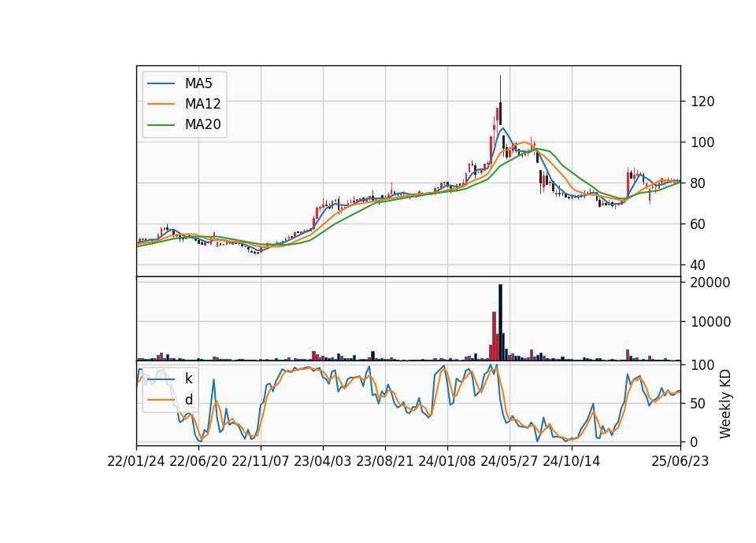Screen dimensions: 756x543
Task: Click the blue MA5 legend line sample
Action: [161, 83]
